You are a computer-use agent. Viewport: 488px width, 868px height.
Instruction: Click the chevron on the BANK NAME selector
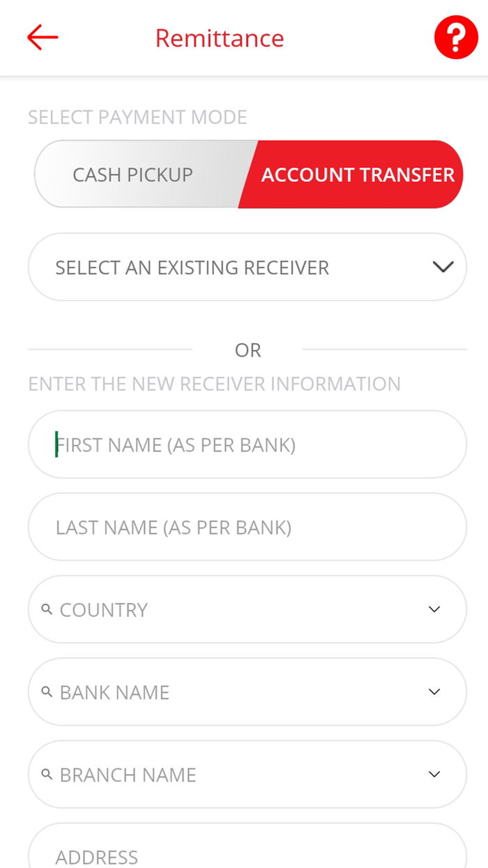pyautogui.click(x=434, y=691)
